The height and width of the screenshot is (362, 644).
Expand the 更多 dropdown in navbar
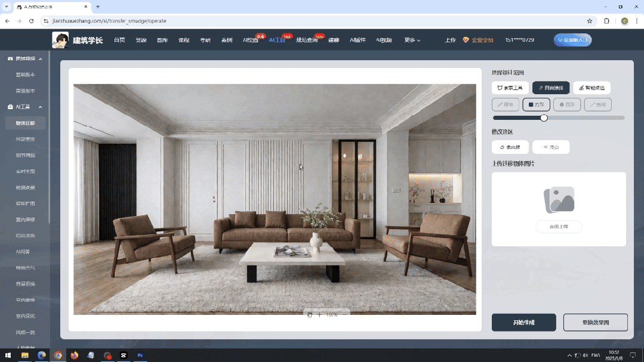tap(412, 40)
